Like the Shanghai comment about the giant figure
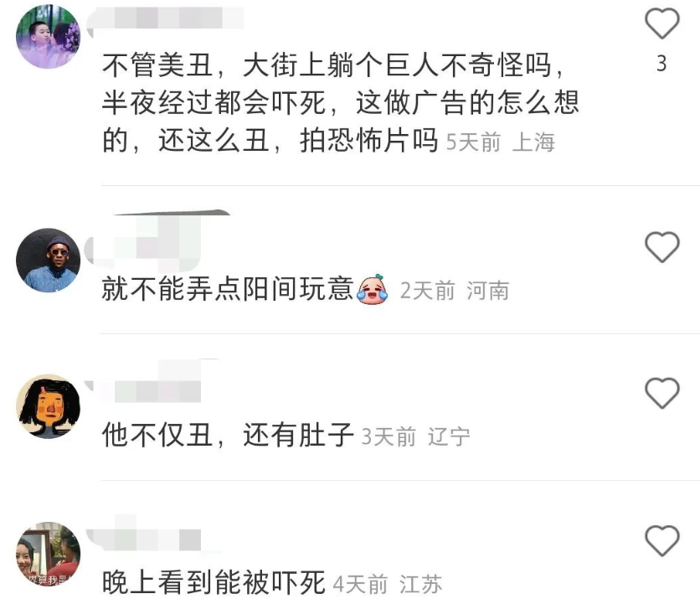 pyautogui.click(x=662, y=23)
